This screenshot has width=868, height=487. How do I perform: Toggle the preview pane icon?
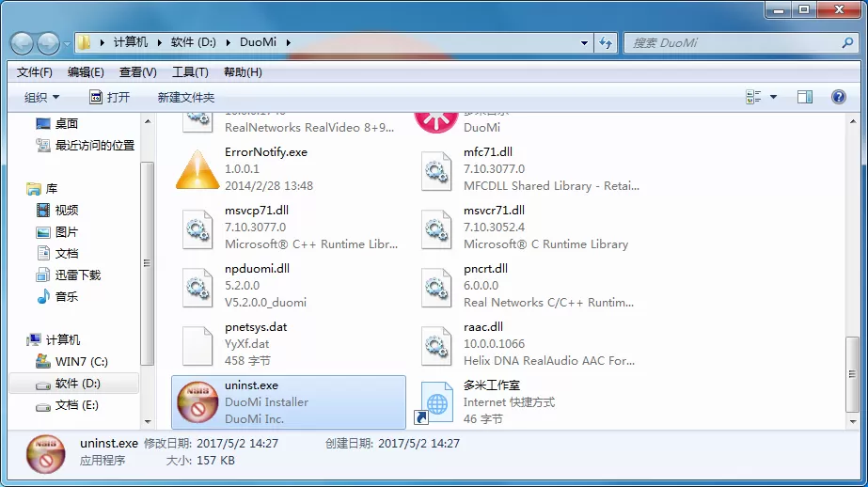click(x=805, y=98)
